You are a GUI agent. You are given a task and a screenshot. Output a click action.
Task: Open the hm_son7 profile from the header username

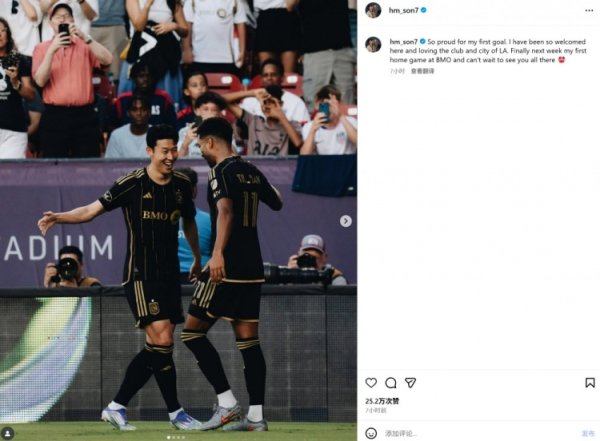[404, 10]
